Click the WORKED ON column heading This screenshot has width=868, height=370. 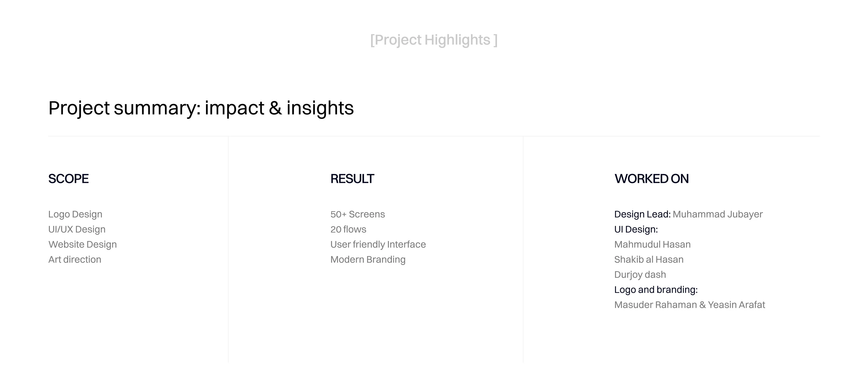pyautogui.click(x=651, y=179)
